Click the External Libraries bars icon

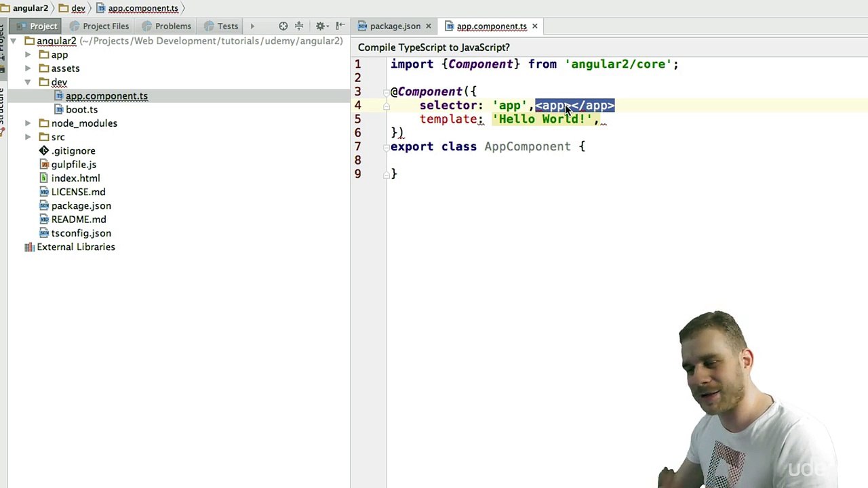(29, 247)
